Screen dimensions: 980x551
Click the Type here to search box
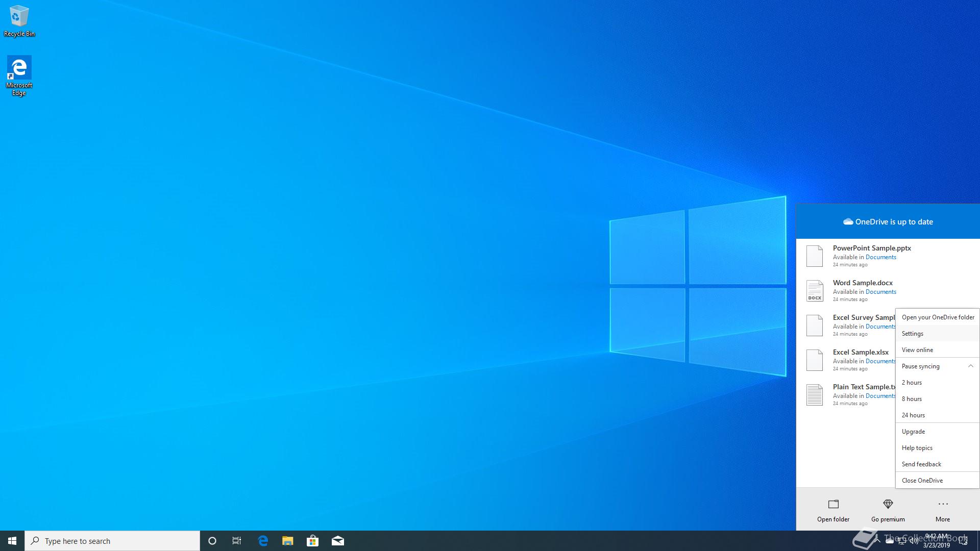point(112,541)
